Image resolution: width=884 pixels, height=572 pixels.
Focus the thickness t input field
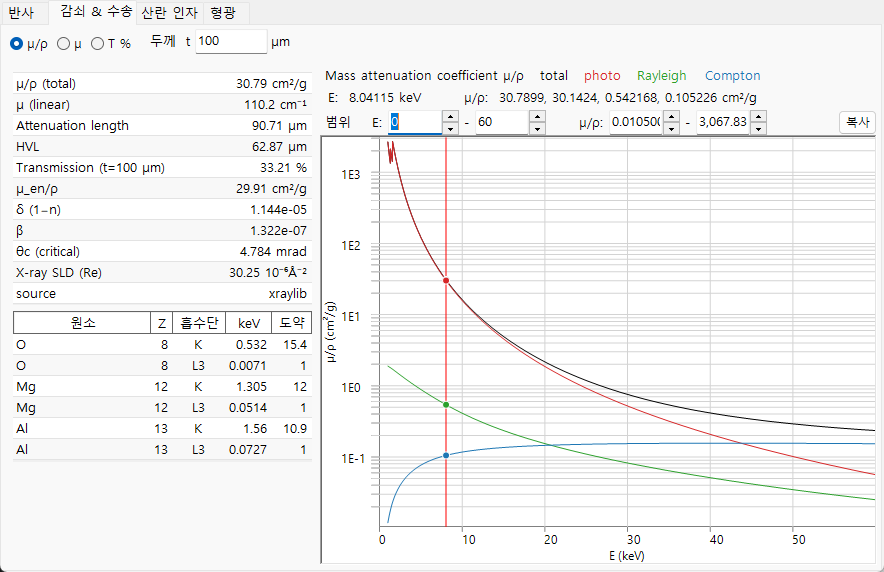231,42
